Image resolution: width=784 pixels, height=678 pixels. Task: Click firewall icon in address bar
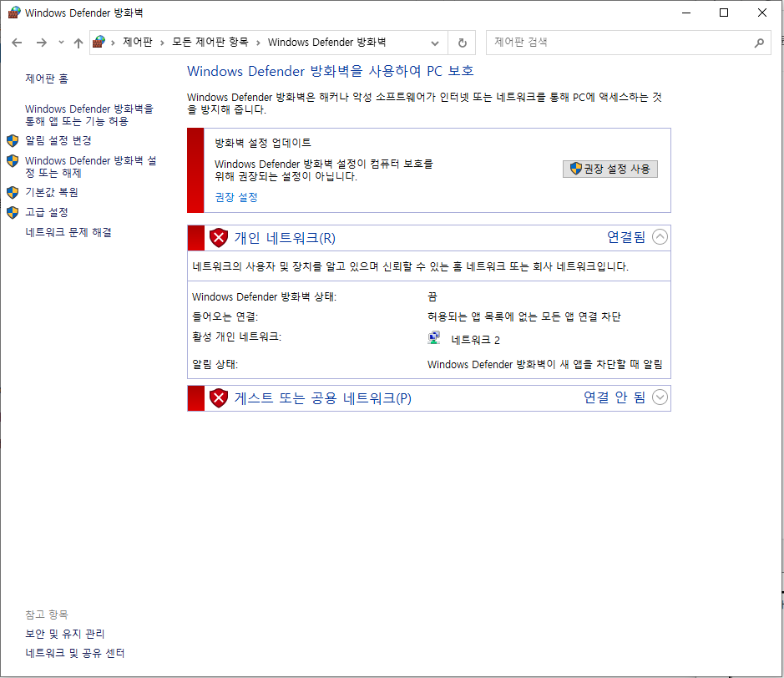99,42
